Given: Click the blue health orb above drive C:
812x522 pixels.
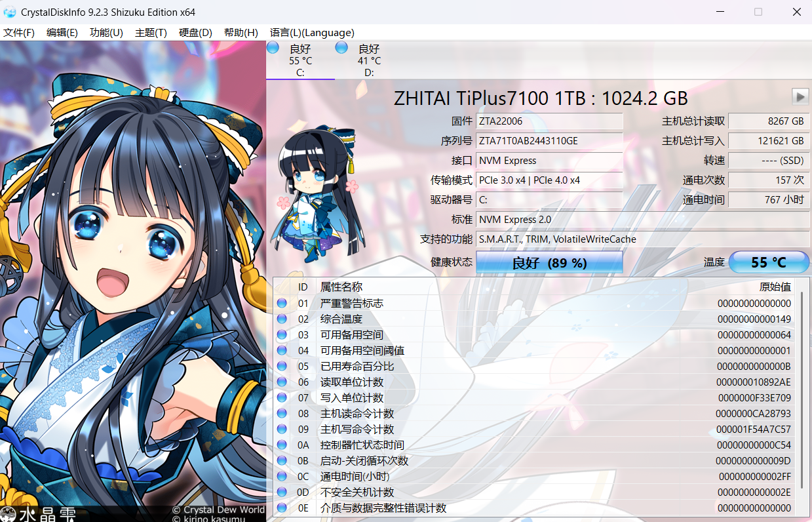Looking at the screenshot, I should [x=273, y=47].
